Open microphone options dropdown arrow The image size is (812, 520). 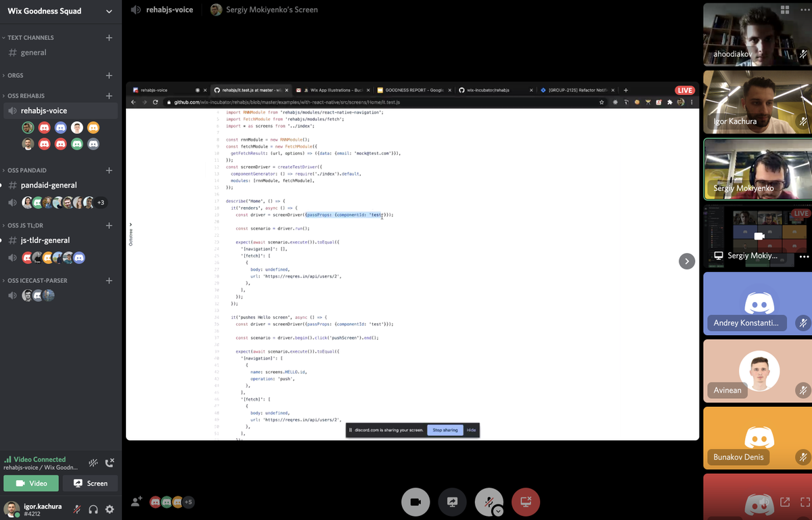click(x=498, y=511)
